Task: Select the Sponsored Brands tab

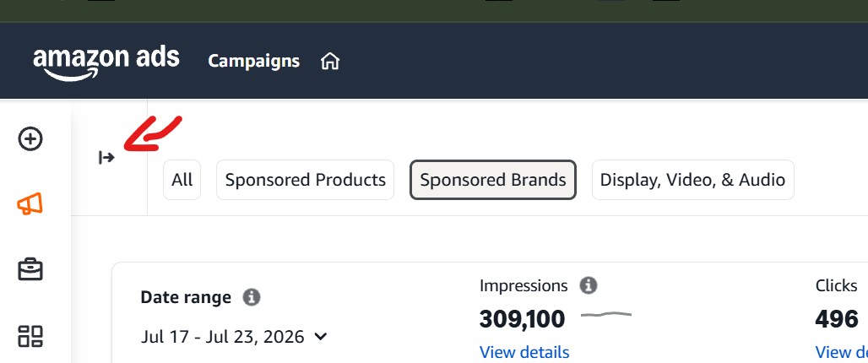Action: pos(492,180)
